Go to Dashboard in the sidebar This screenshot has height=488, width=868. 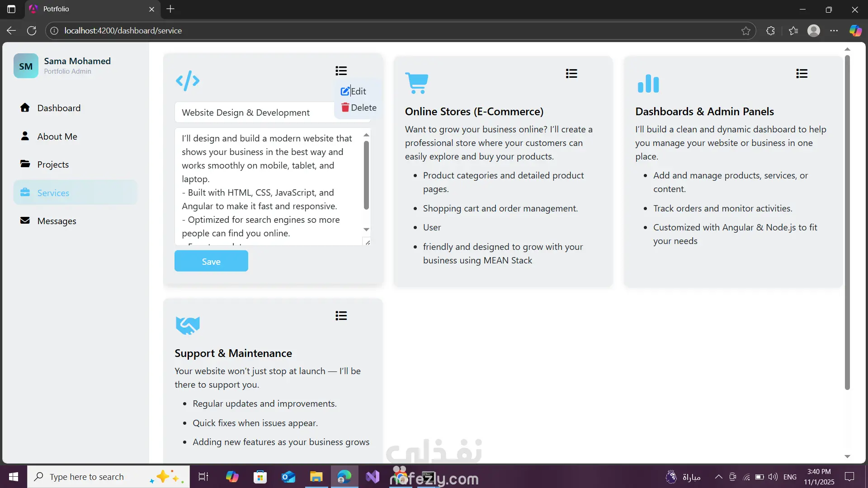[x=59, y=108]
